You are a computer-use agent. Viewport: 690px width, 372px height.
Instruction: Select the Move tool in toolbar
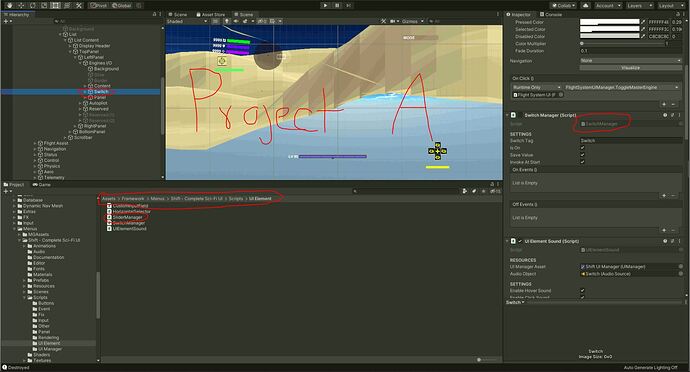click(x=21, y=5)
